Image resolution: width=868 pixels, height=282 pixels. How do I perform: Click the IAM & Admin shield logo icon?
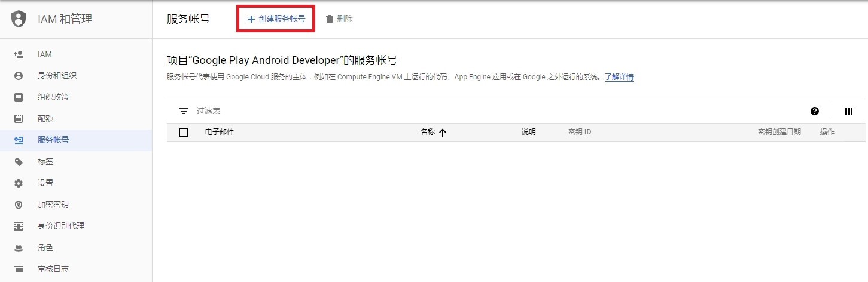tap(19, 19)
